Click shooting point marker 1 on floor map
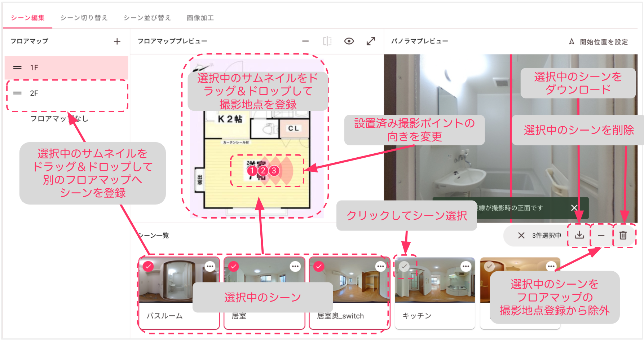 (x=252, y=171)
